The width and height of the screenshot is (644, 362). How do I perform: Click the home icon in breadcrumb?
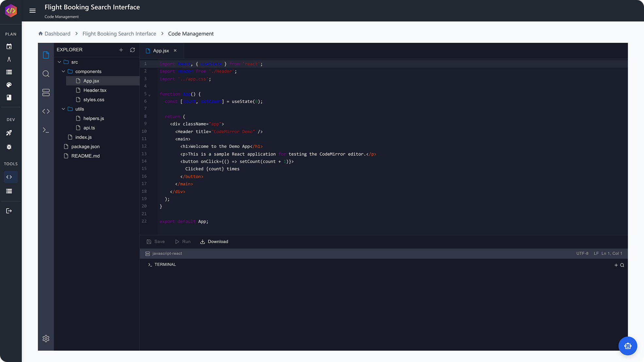click(x=40, y=34)
